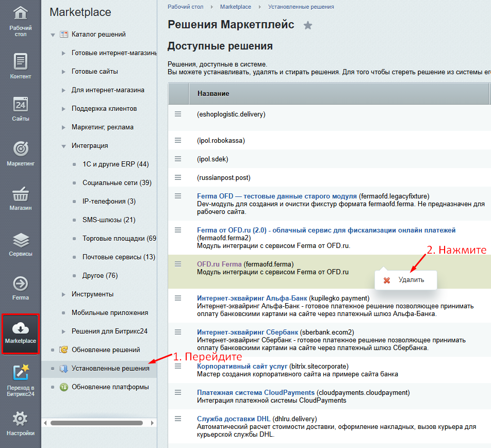491x448 pixels.
Task: Open Ferma OFD тестовые данные link
Action: click(x=277, y=196)
